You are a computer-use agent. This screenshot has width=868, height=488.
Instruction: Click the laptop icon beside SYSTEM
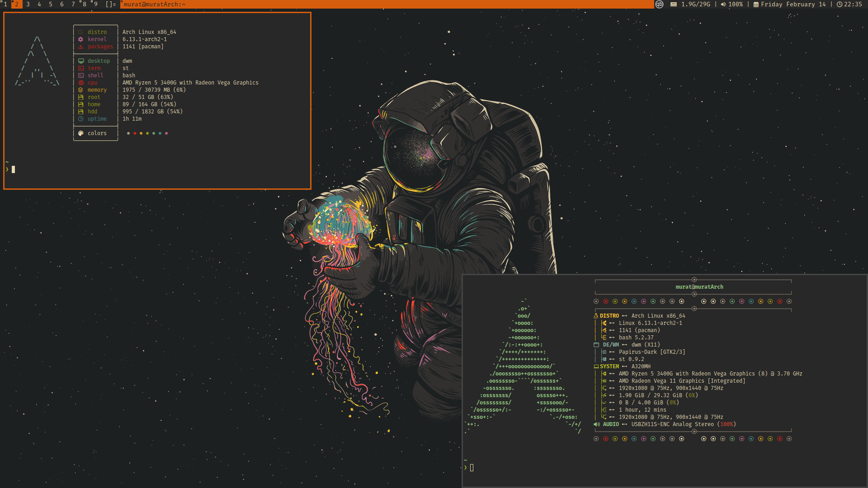click(596, 366)
